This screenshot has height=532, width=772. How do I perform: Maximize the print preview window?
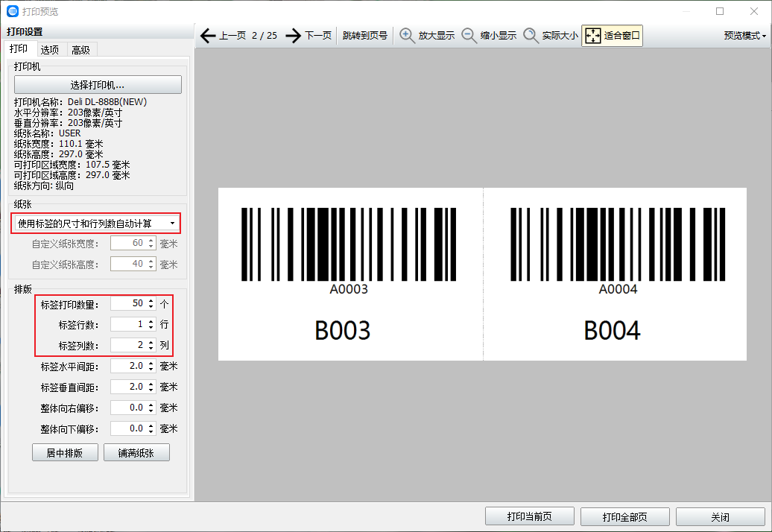coord(720,11)
